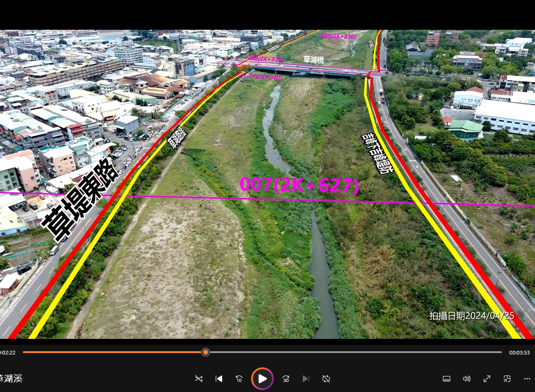Click the orange seek bar thumb
The image size is (535, 392).
tap(206, 352)
